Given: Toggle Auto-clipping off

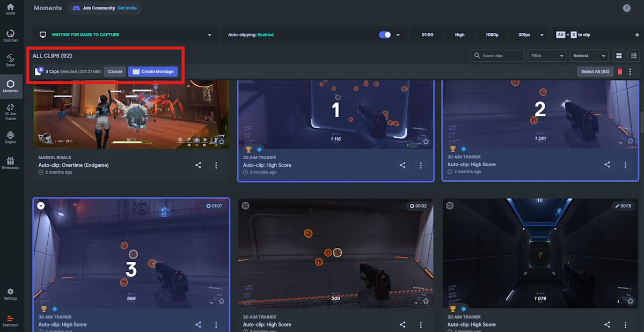Looking at the screenshot, I should [x=384, y=34].
